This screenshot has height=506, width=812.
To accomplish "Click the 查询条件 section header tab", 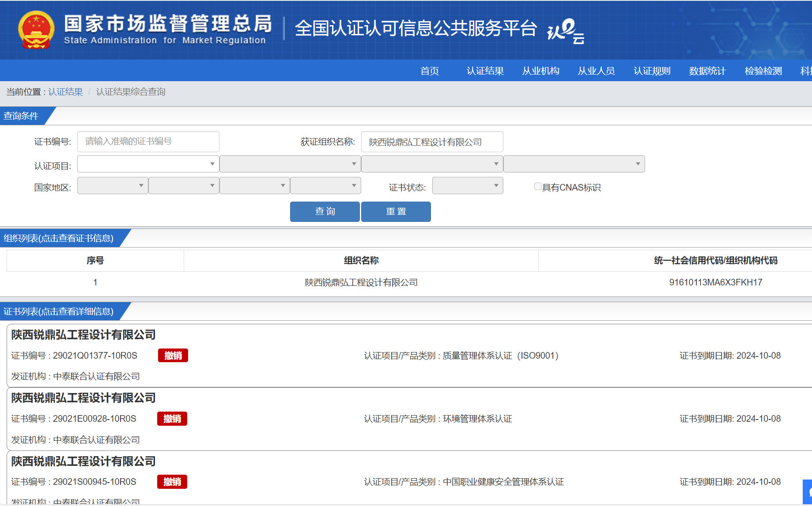I will 21,116.
